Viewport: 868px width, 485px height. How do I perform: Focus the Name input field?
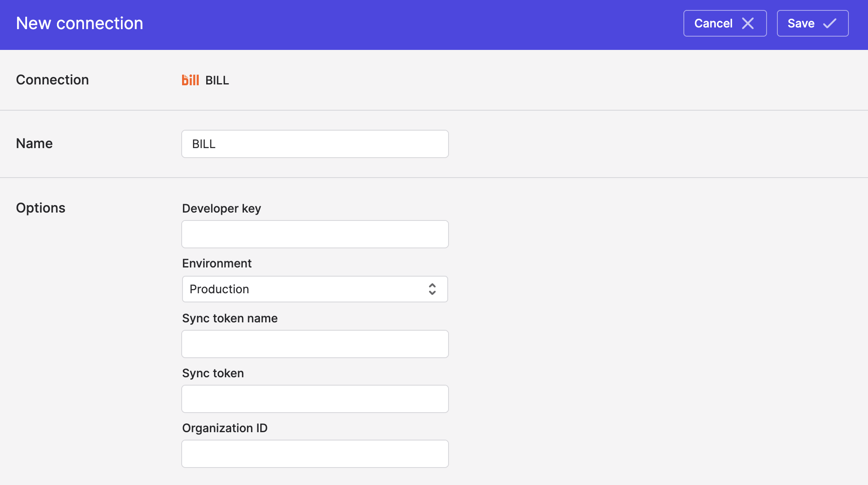[315, 144]
